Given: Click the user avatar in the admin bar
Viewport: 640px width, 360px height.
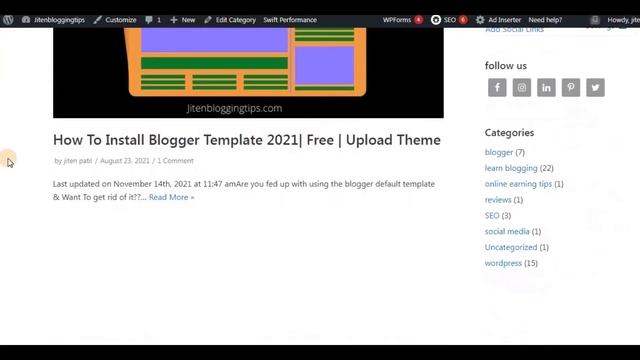Looking at the screenshot, I should [x=595, y=20].
